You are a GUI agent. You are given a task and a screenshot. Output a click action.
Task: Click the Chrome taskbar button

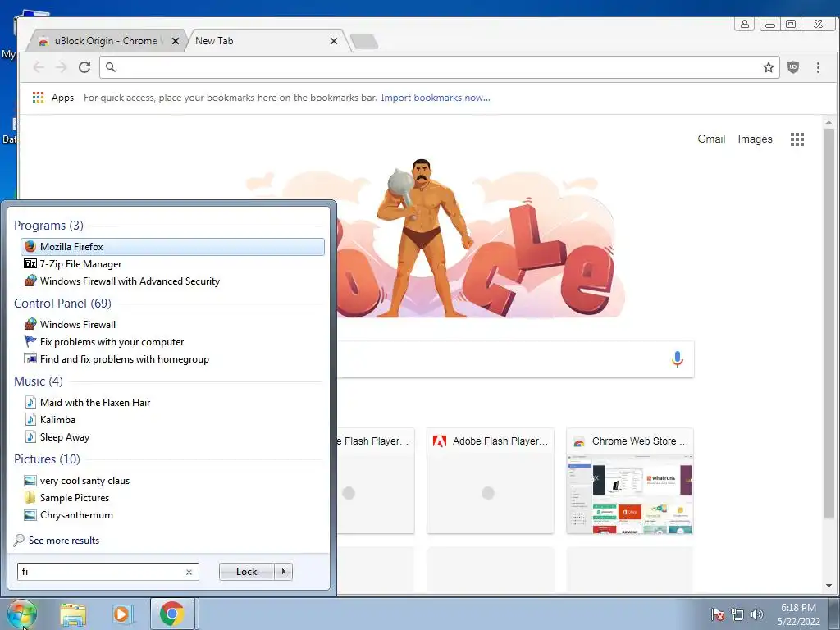[172, 614]
